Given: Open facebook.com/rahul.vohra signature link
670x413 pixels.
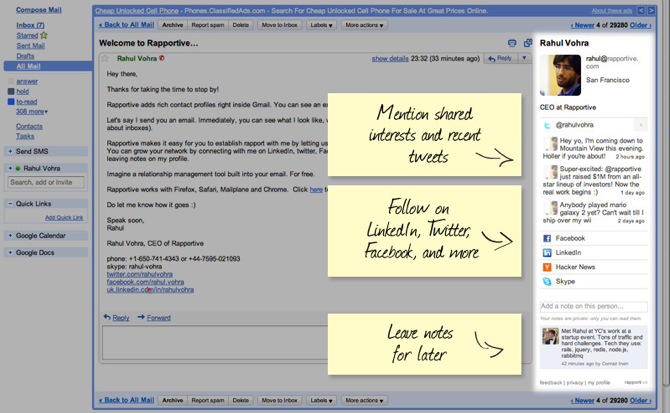Looking at the screenshot, I should tap(145, 282).
